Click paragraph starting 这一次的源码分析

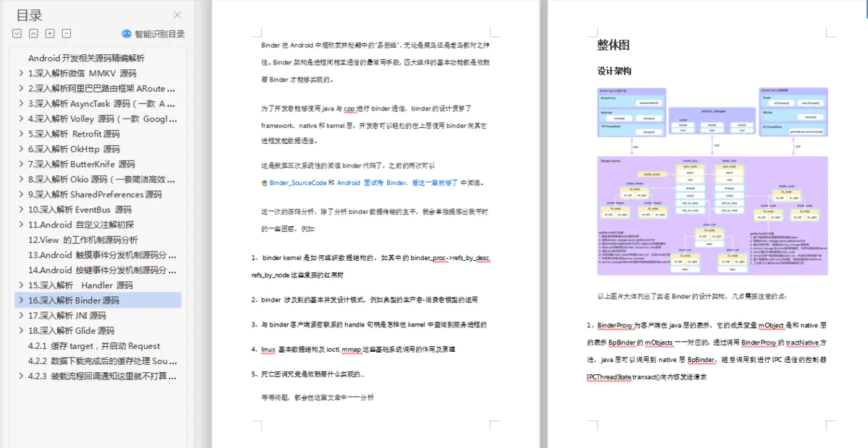pyautogui.click(x=374, y=220)
